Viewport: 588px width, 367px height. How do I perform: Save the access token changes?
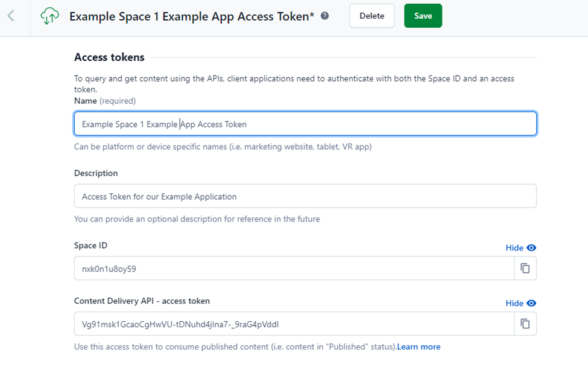coord(423,16)
